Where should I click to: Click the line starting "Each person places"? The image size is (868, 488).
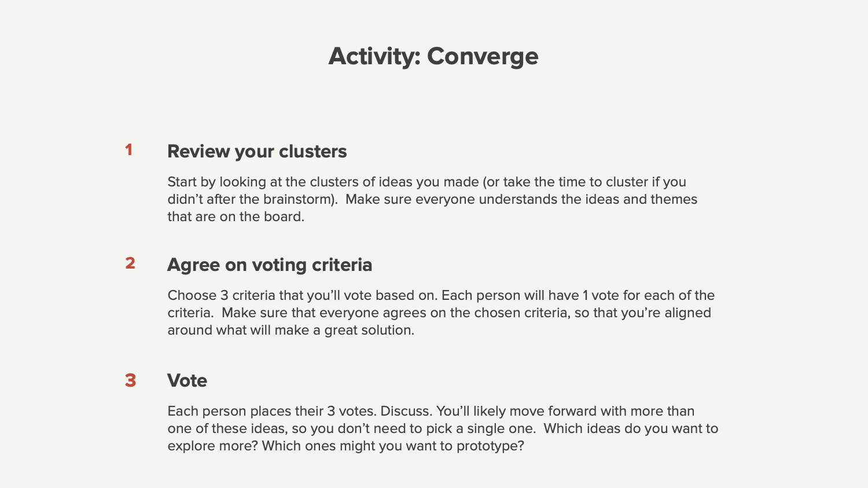pos(431,411)
